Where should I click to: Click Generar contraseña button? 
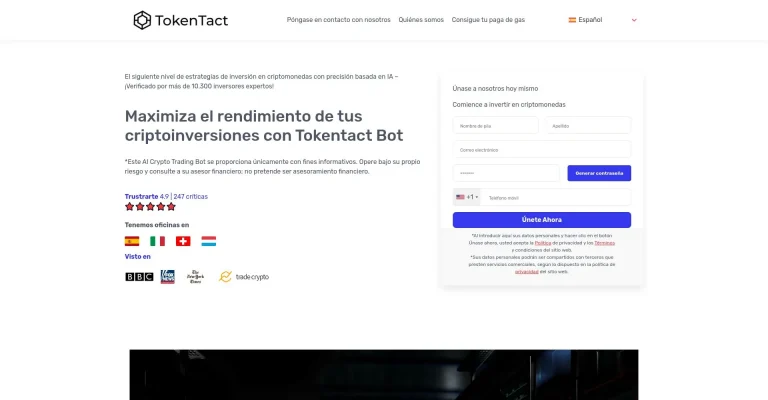point(599,173)
